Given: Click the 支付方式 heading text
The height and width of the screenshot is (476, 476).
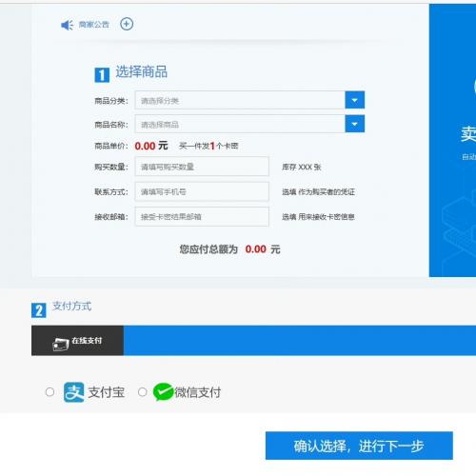Looking at the screenshot, I should (x=72, y=306).
